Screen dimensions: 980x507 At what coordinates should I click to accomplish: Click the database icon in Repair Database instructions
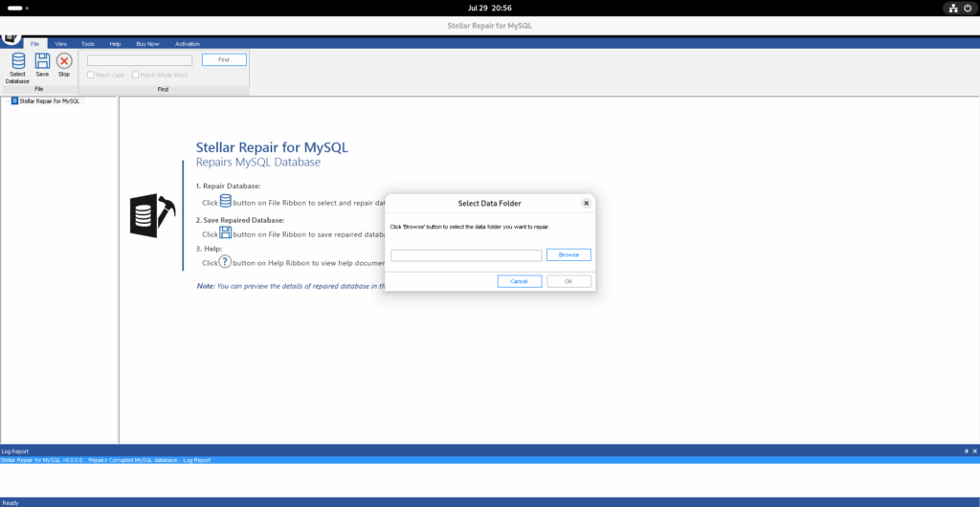pos(225,202)
